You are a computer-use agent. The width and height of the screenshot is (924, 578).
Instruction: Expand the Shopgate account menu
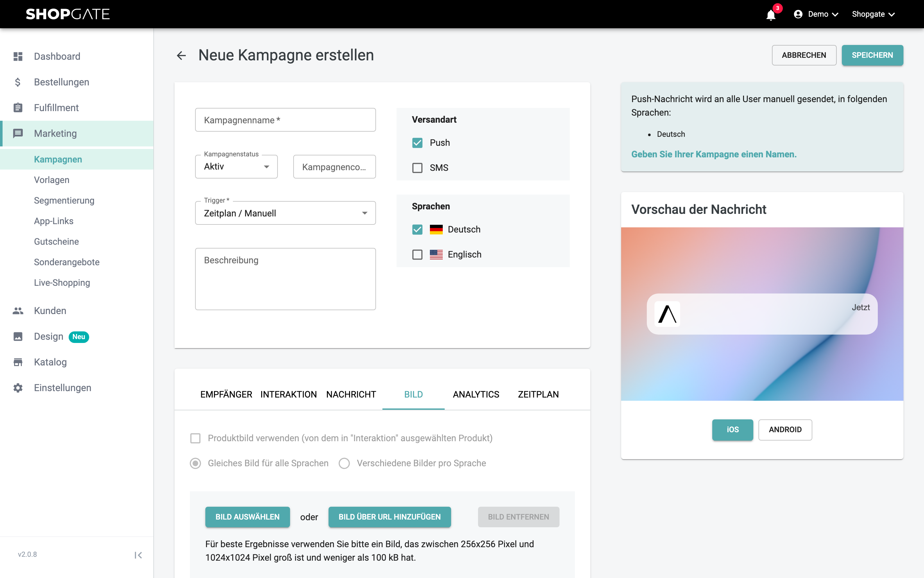[x=873, y=14]
